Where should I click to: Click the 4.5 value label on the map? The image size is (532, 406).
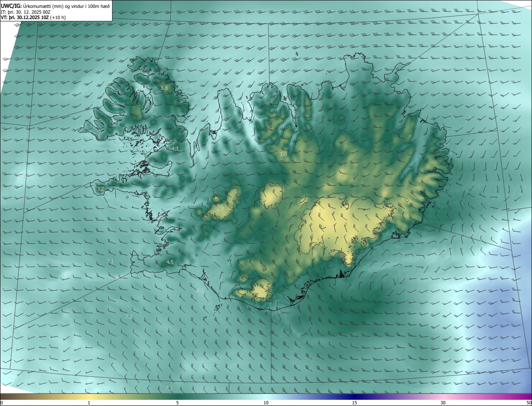(x=170, y=262)
